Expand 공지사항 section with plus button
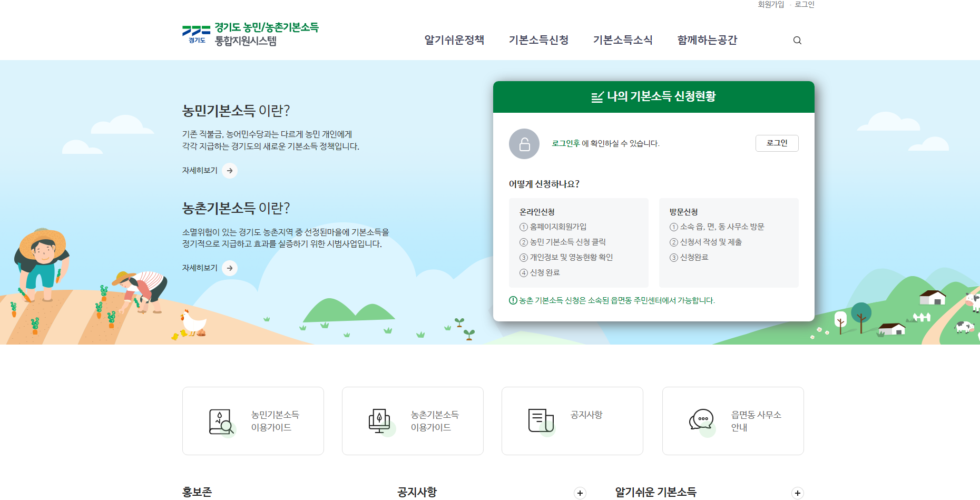Viewport: 980px width, 500px height. point(580,493)
